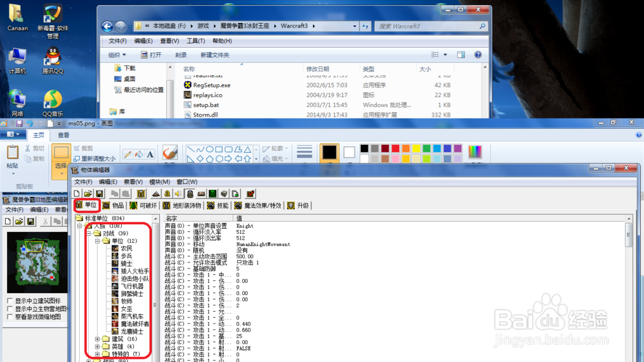This screenshot has height=362, width=644.
Task: Click 刻录 burn button in Explorer
Action: (x=181, y=55)
